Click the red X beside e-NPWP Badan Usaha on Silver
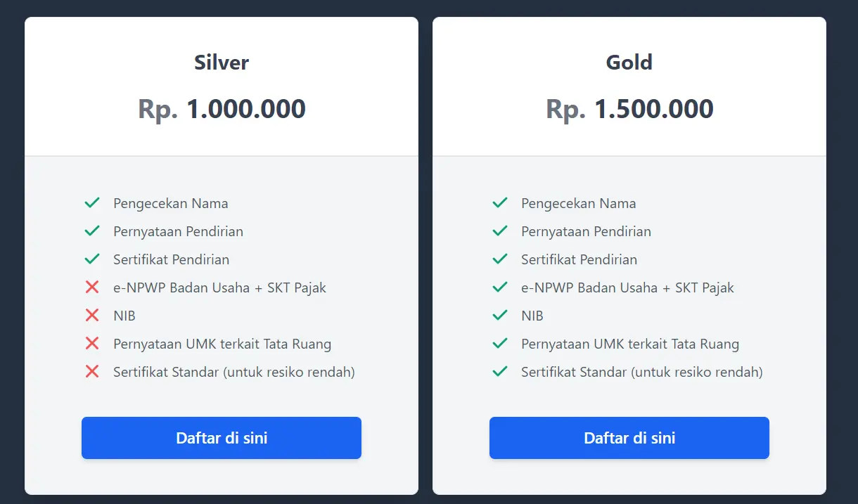This screenshot has width=858, height=504. 91,287
